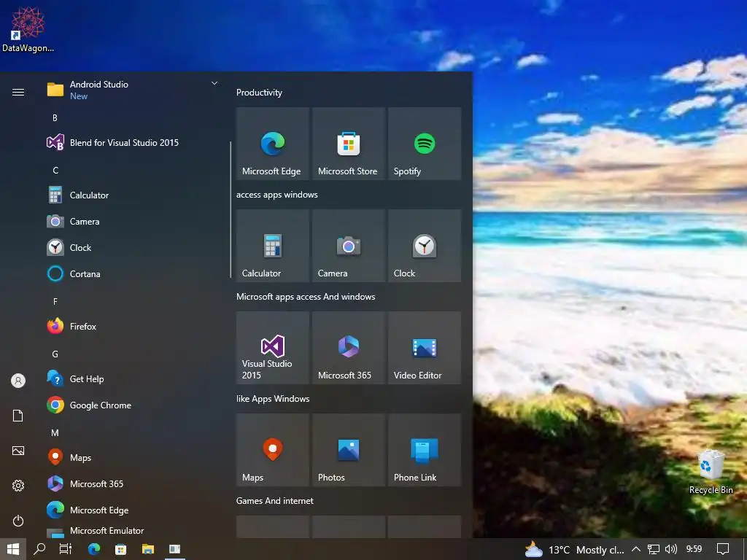Image resolution: width=747 pixels, height=560 pixels.
Task: Jump to letter G section header
Action: pyautogui.click(x=55, y=354)
